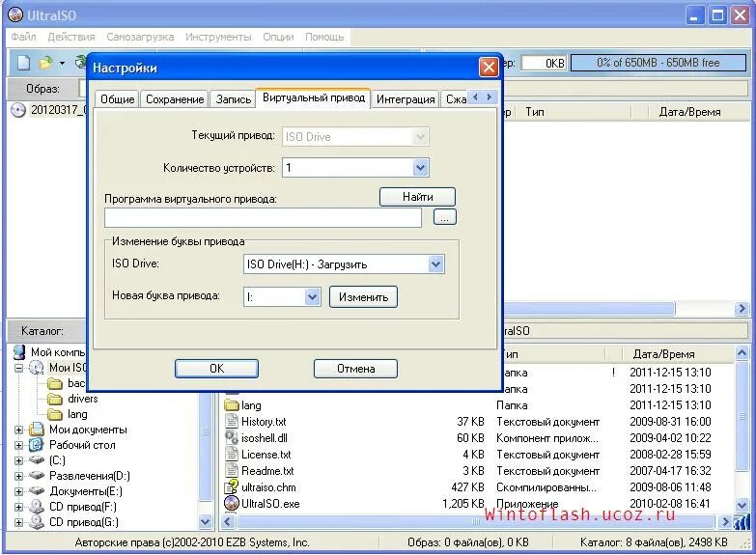Expand the Документы(E:) drive node
This screenshot has width=756, height=555.
click(18, 491)
